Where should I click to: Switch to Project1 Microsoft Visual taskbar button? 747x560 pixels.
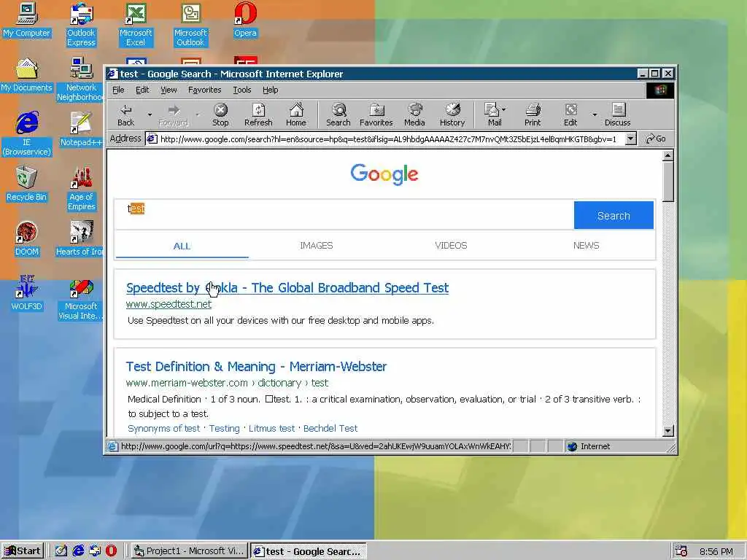pyautogui.click(x=190, y=551)
